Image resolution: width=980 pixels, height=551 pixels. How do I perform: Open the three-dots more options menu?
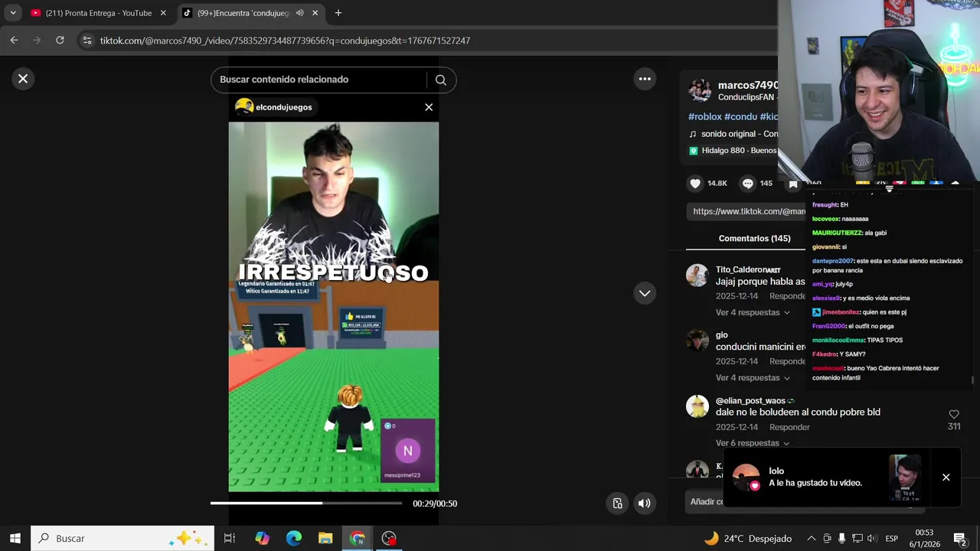click(645, 79)
